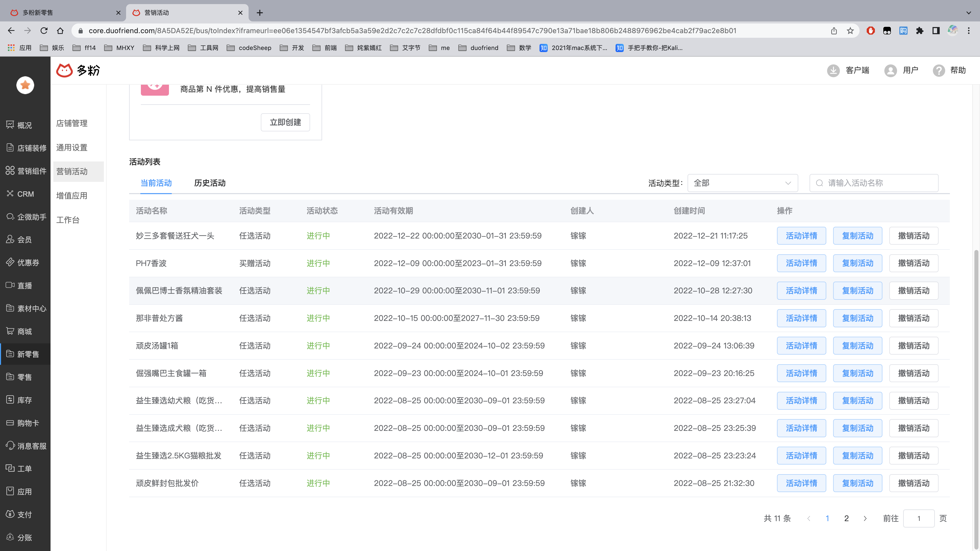Click 撤销活动 for 佩佩巴博士香氛精油套装

click(x=913, y=291)
